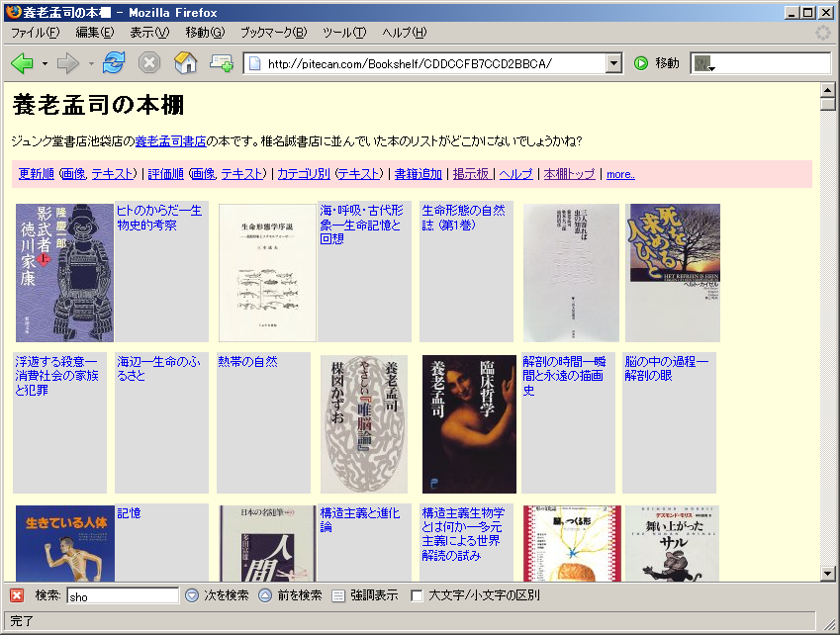
Task: Open the book link 生命形態の自然誌 (第1巻)
Action: tap(463, 218)
